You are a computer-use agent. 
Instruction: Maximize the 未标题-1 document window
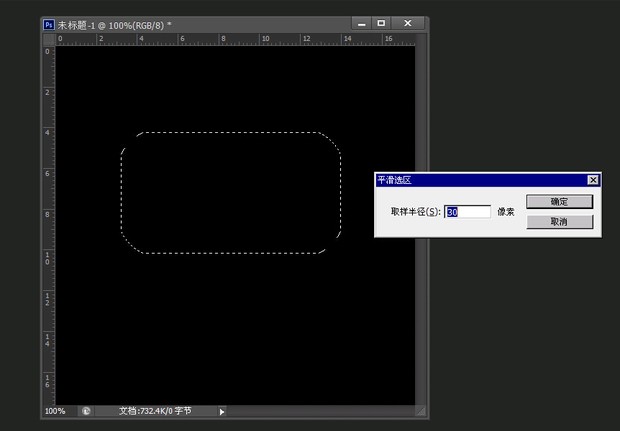point(381,22)
